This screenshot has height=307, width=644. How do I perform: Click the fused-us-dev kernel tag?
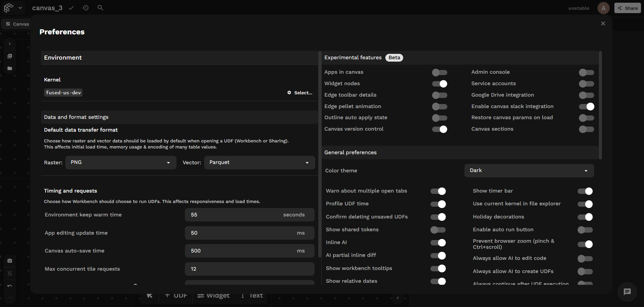pos(63,93)
